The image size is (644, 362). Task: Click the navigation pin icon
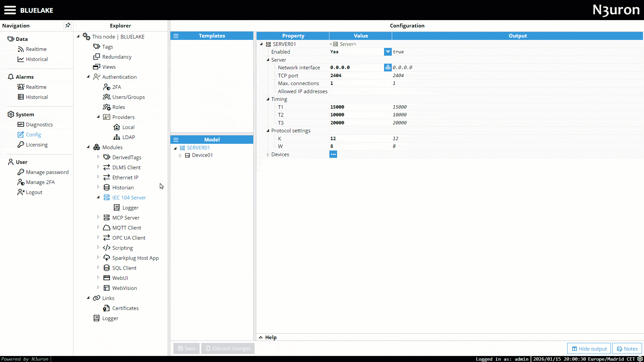click(x=68, y=25)
